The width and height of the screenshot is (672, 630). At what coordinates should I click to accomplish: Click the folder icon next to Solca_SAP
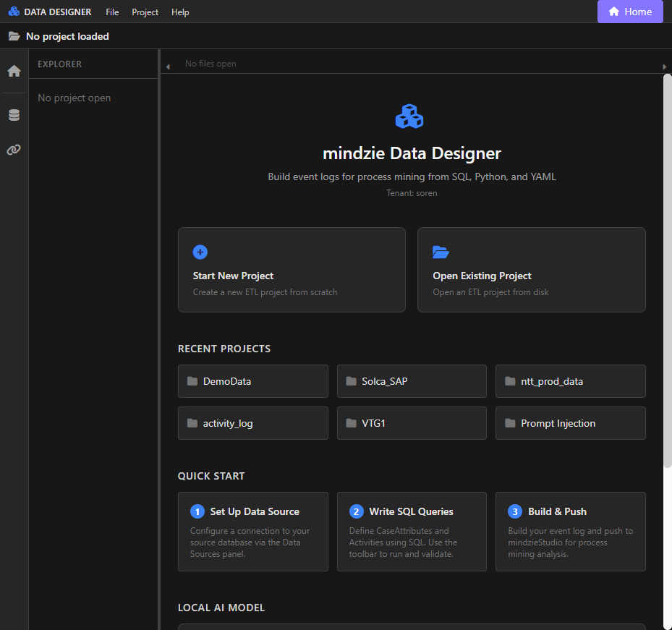click(351, 381)
